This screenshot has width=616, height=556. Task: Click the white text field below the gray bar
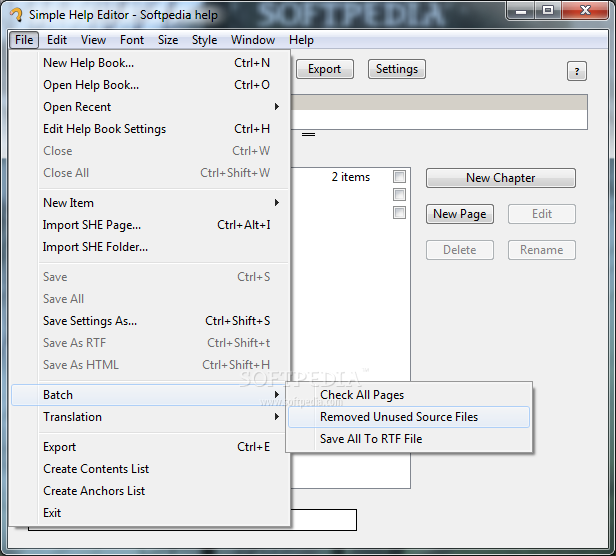[439, 119]
